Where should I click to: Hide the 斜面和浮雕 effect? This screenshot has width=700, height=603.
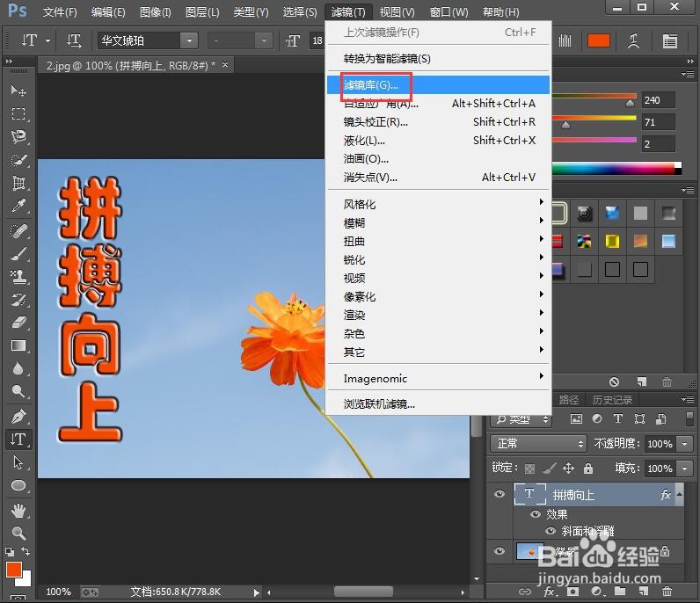tap(551, 531)
